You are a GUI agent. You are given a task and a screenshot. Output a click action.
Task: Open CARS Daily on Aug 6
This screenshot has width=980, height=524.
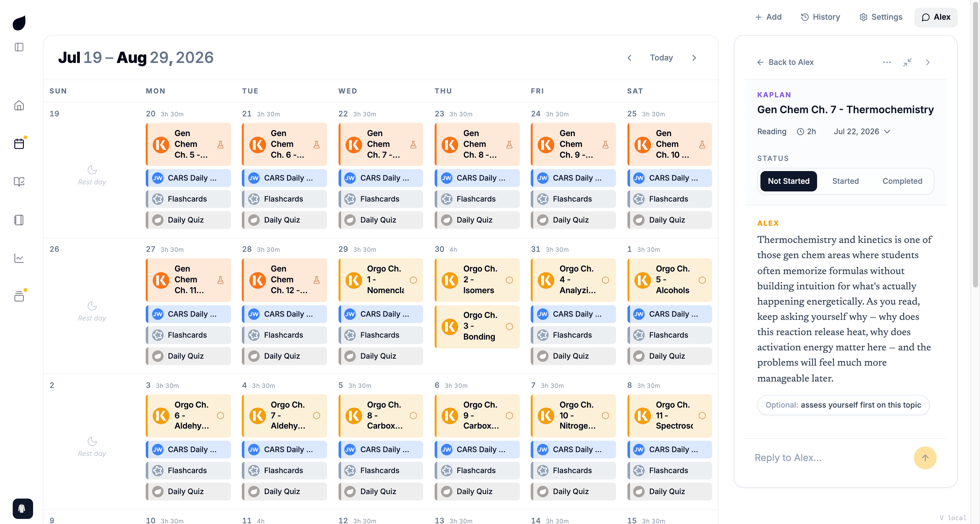coord(477,450)
